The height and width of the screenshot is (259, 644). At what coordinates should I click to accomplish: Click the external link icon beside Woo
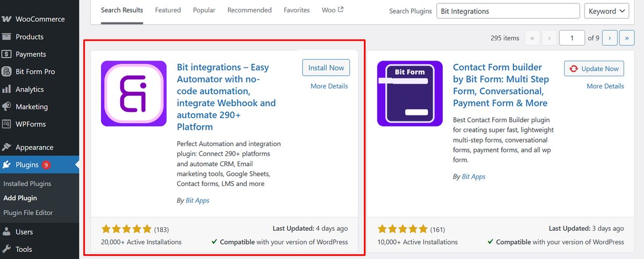click(x=341, y=10)
